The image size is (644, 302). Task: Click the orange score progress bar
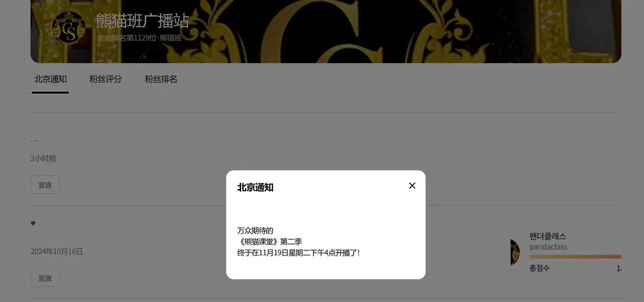click(575, 257)
